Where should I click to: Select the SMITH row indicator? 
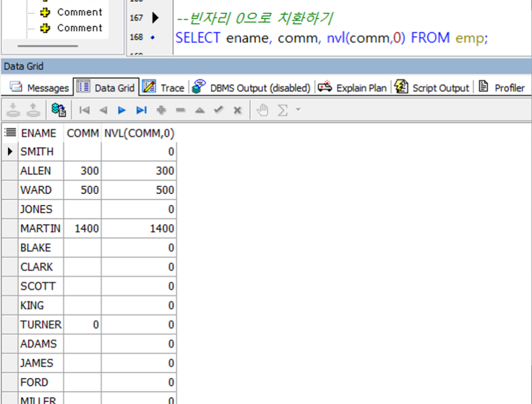10,151
